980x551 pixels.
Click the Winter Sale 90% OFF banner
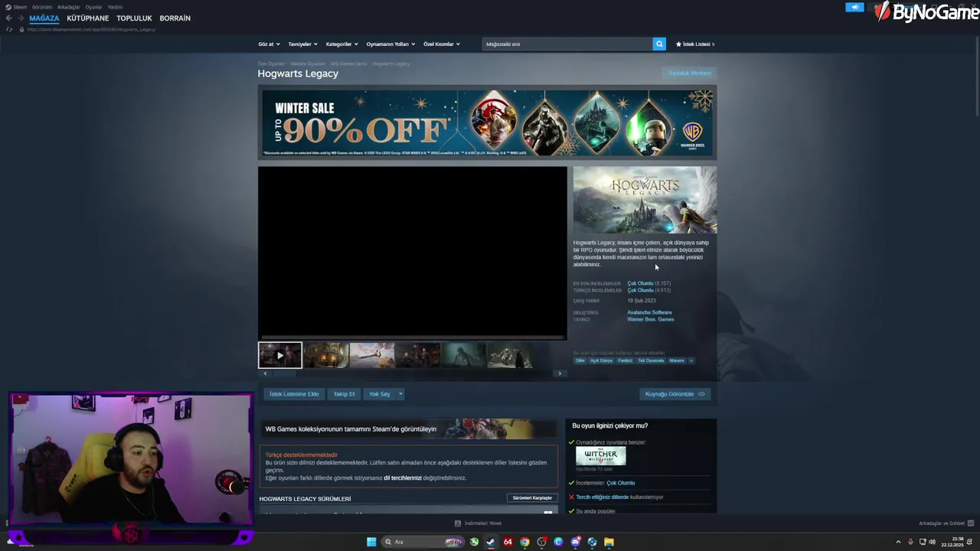487,122
